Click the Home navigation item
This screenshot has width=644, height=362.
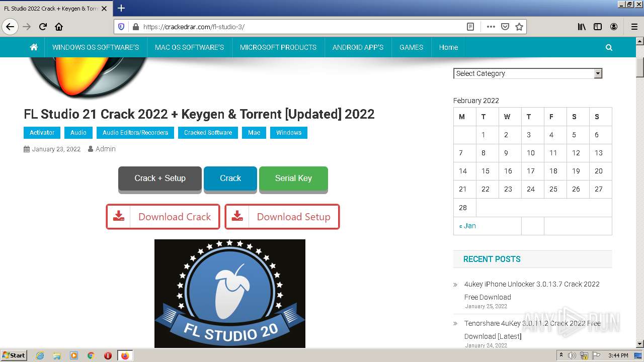pos(448,47)
